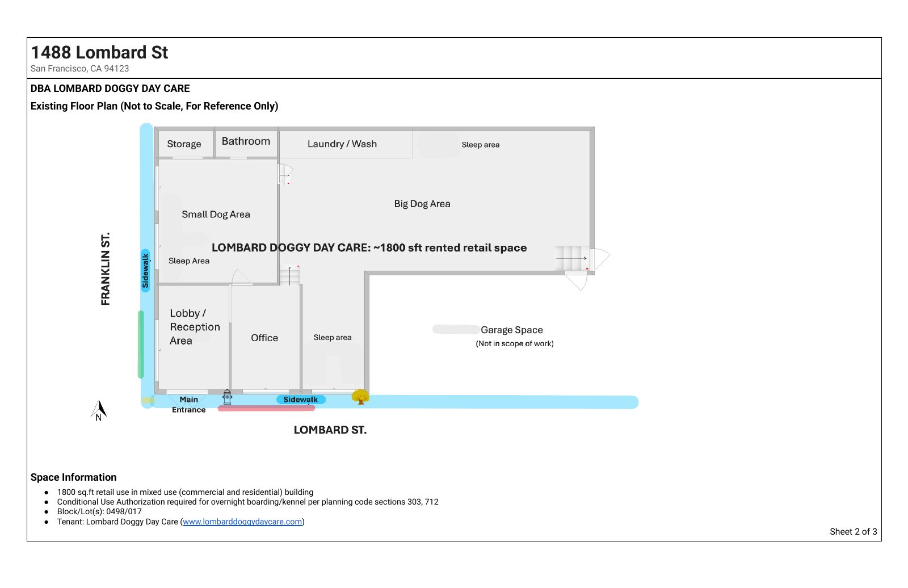
Task: Click the Office room label
Action: click(264, 338)
